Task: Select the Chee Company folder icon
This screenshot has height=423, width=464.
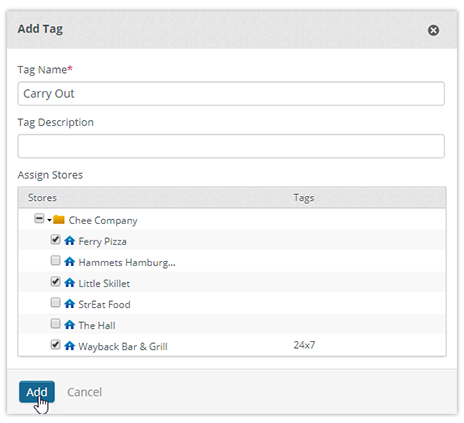Action: pyautogui.click(x=59, y=220)
